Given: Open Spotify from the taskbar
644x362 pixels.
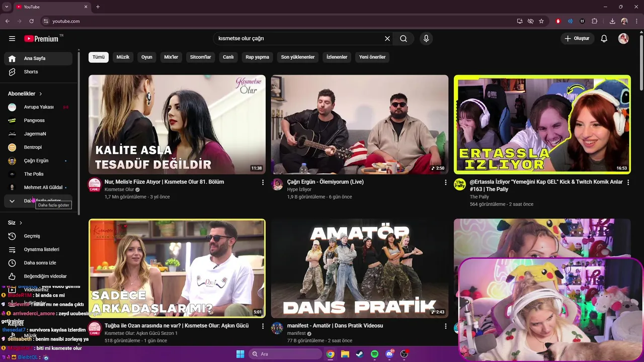Looking at the screenshot, I should pyautogui.click(x=374, y=354).
